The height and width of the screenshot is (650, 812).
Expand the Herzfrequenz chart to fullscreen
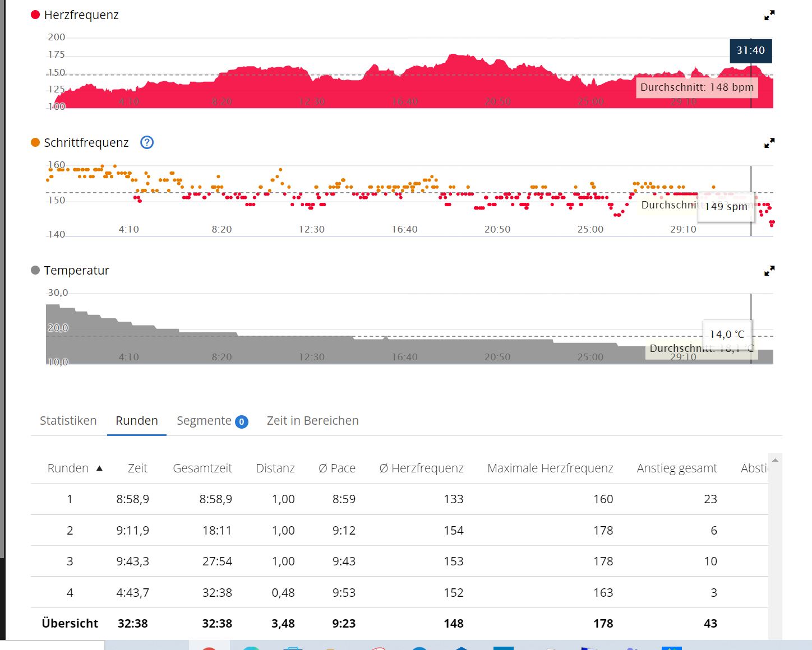click(769, 16)
